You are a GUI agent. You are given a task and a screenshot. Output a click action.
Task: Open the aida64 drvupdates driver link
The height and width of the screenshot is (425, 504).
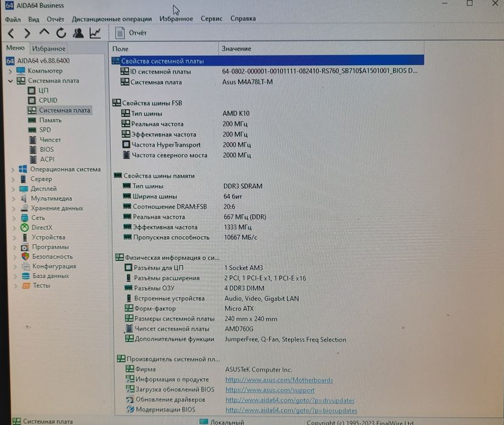coord(290,400)
